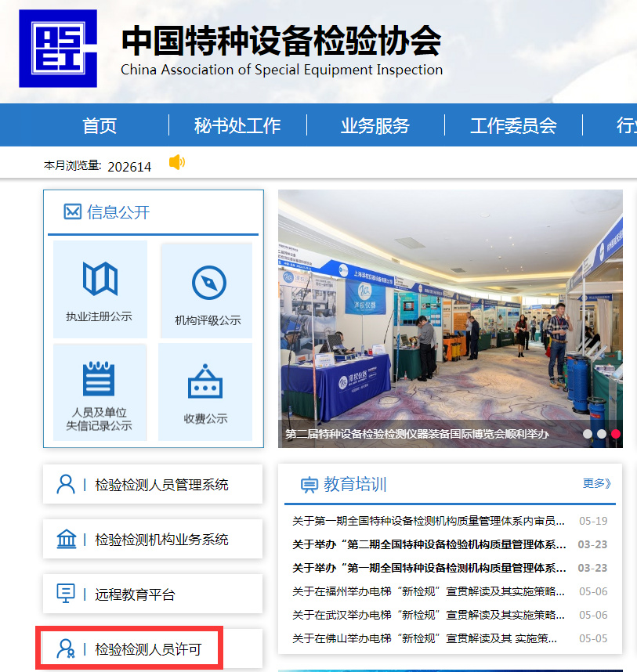Open 收费公示 basket icon tile
The height and width of the screenshot is (672, 637).
(205, 392)
